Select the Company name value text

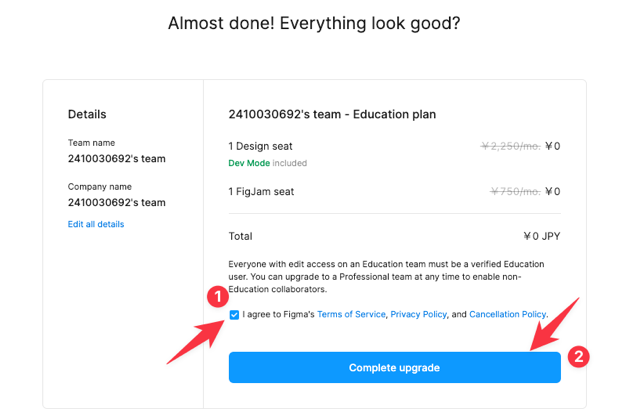click(x=117, y=203)
